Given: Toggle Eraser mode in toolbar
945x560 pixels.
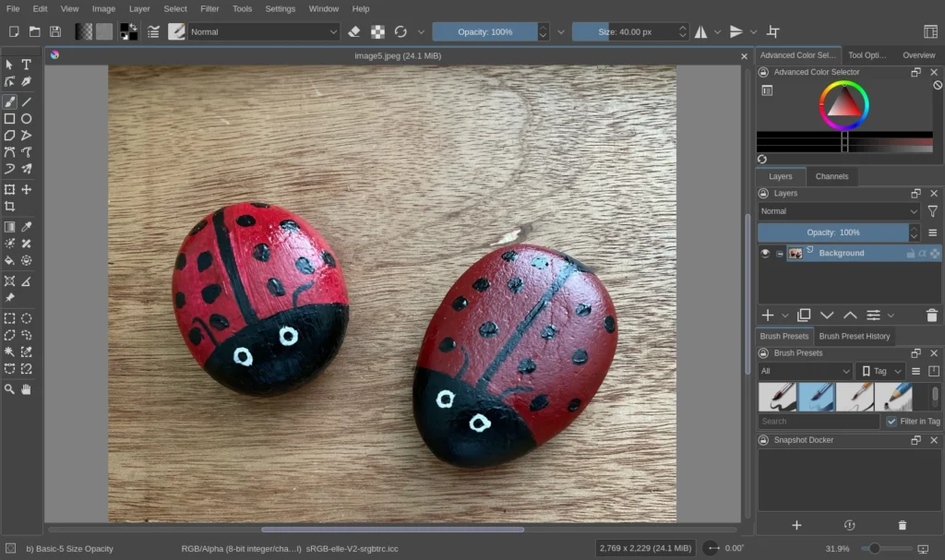Looking at the screenshot, I should [354, 32].
